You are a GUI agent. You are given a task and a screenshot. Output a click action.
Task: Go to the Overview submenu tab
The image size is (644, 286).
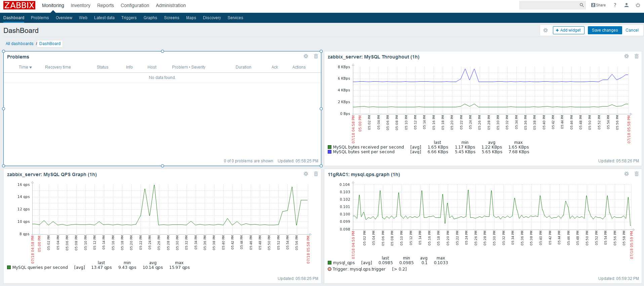(64, 18)
